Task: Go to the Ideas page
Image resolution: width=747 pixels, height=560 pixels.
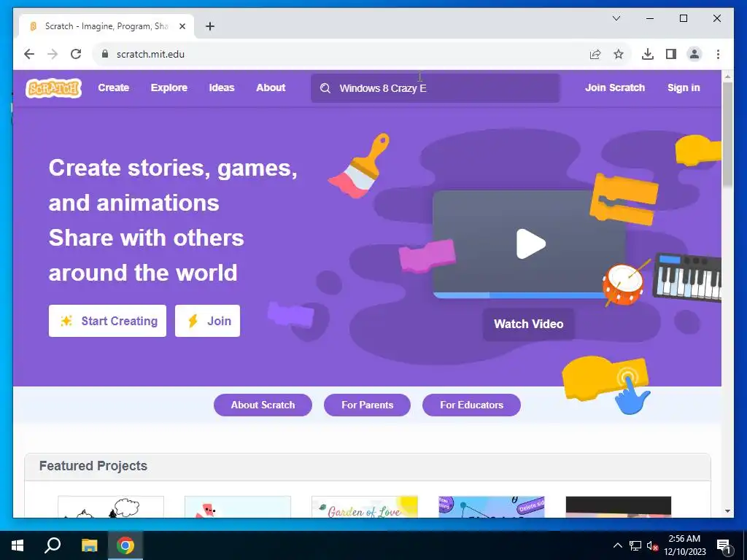Action: click(222, 88)
